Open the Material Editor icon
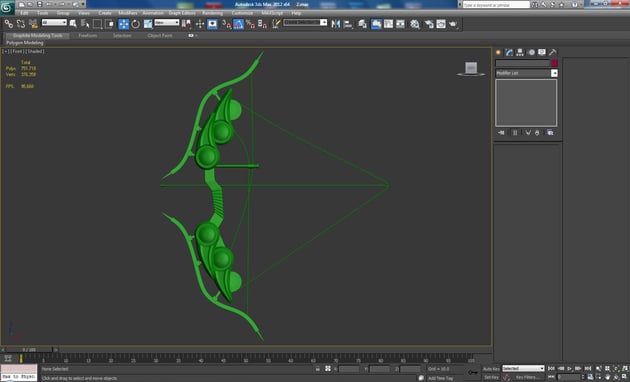The image size is (630, 382). [x=415, y=24]
